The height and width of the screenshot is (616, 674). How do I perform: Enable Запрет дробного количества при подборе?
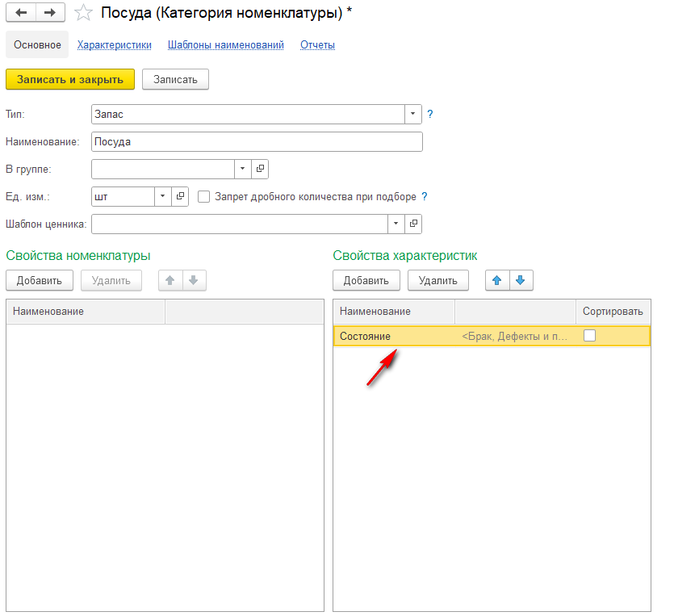tap(203, 197)
